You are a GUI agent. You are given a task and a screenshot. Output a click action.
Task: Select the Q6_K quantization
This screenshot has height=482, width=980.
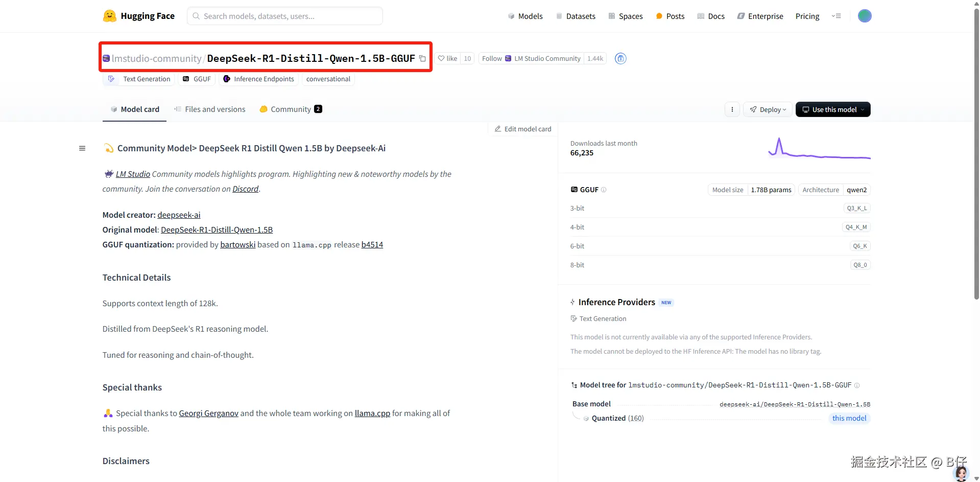pos(860,246)
